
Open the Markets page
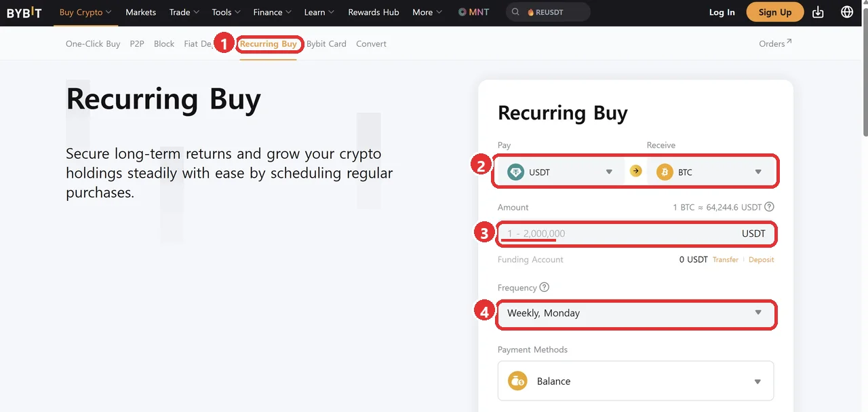[140, 12]
